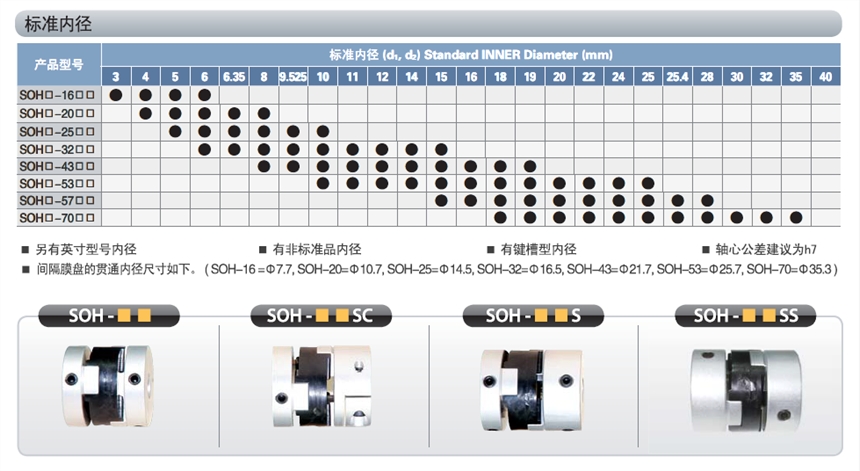Image resolution: width=860 pixels, height=471 pixels.
Task: Click the Standard INNER Diameter header
Action: pos(470,54)
